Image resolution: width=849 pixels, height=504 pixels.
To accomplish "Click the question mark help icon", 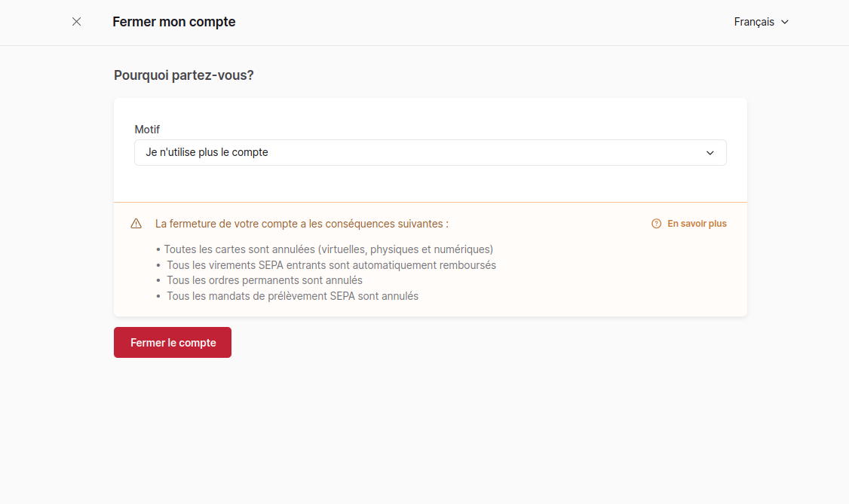I will coord(656,224).
